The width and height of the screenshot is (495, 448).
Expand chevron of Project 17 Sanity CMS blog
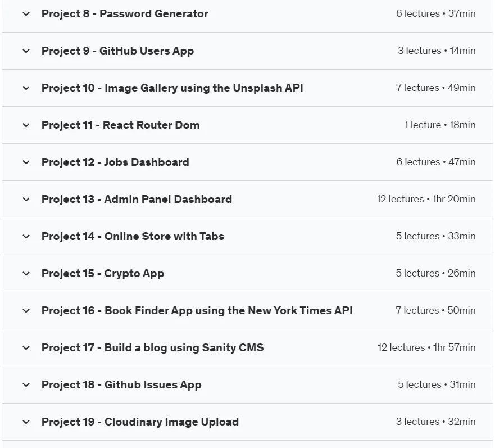pos(26,348)
